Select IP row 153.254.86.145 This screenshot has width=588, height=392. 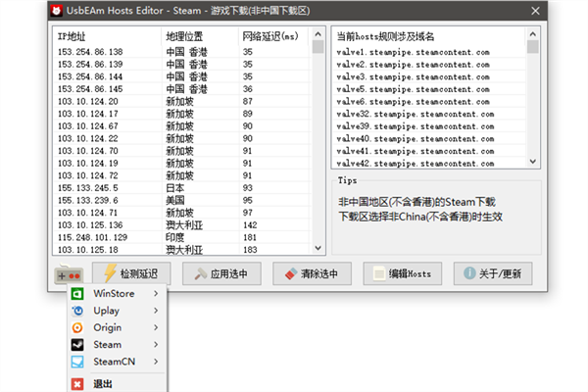182,89
